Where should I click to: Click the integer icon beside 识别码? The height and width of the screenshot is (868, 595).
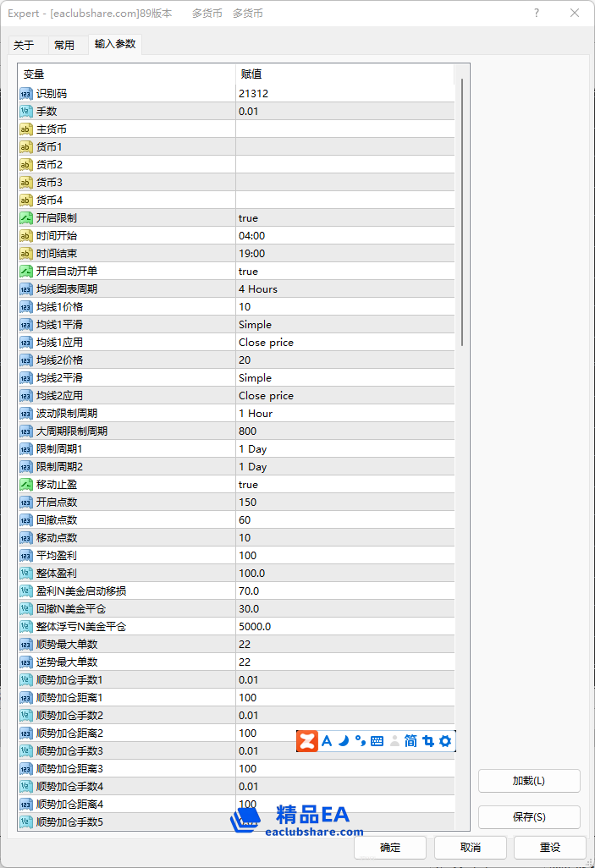pos(26,94)
